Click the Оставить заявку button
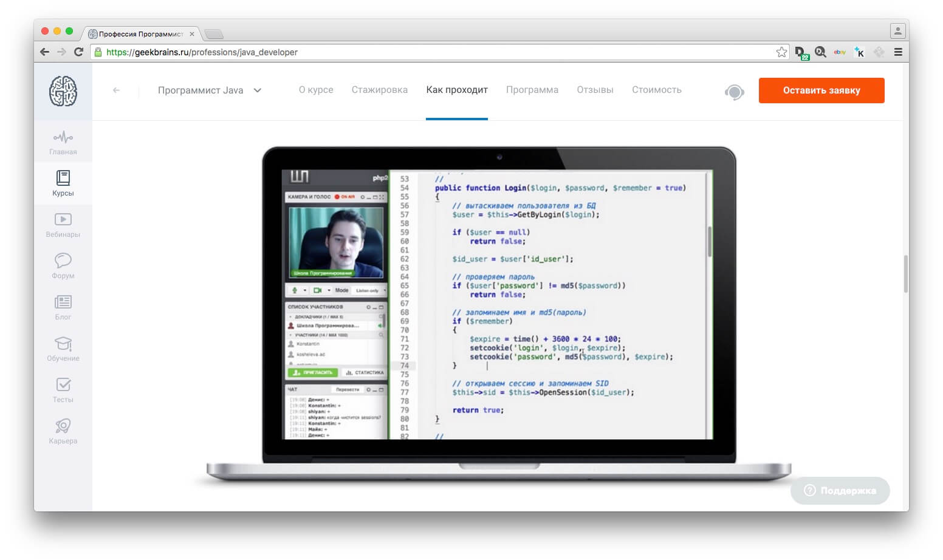The image size is (943, 560). point(821,90)
